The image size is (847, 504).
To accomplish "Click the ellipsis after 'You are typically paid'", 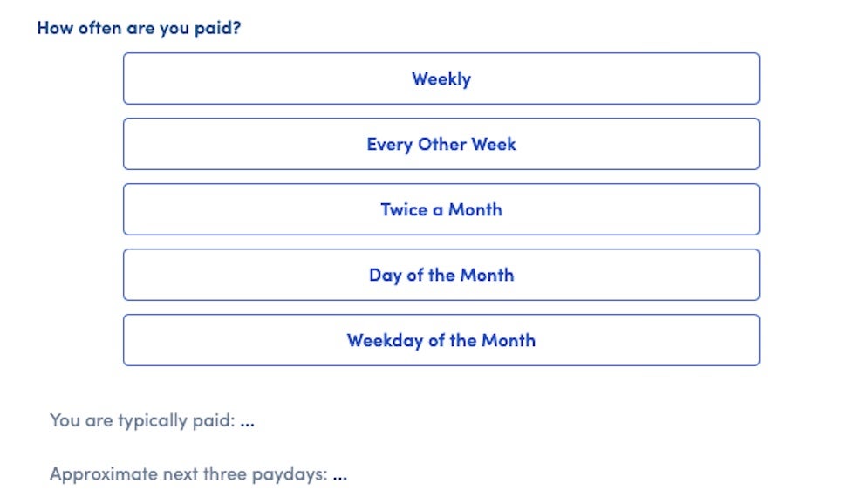I will pyautogui.click(x=247, y=421).
